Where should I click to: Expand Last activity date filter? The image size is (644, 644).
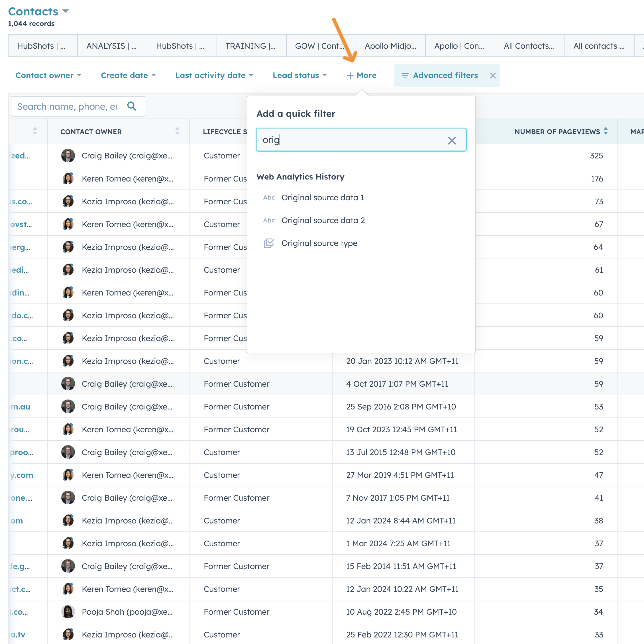(214, 76)
